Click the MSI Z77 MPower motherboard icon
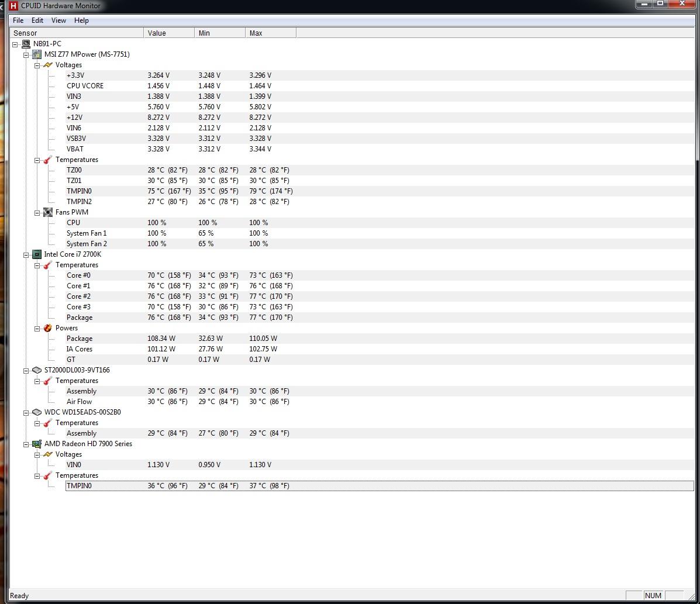Screen dimensions: 700x604 (x=37, y=54)
